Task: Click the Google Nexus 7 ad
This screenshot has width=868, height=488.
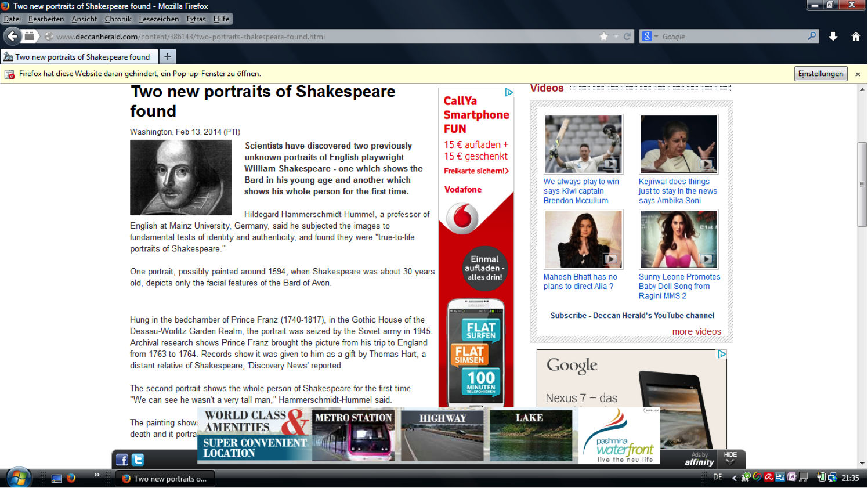Action: point(632,400)
